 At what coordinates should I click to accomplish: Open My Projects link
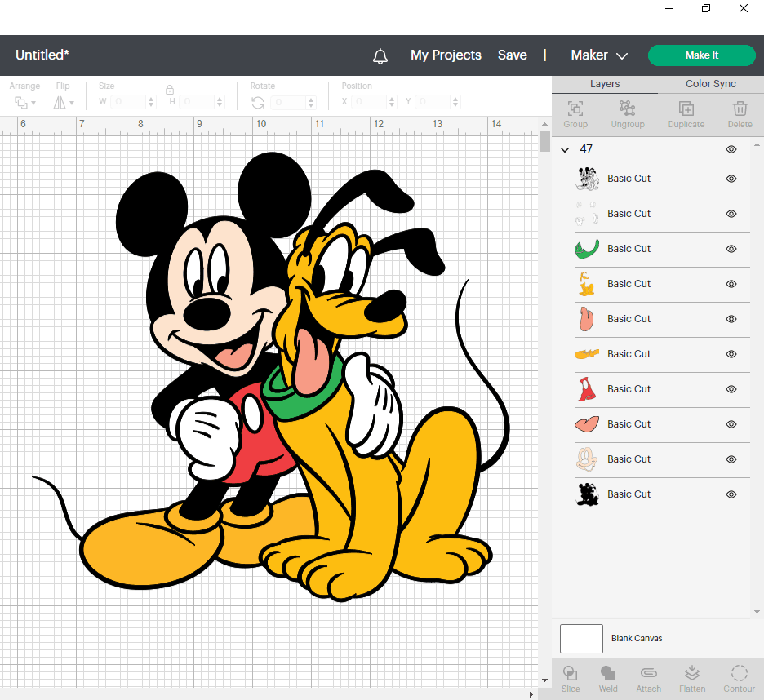446,55
